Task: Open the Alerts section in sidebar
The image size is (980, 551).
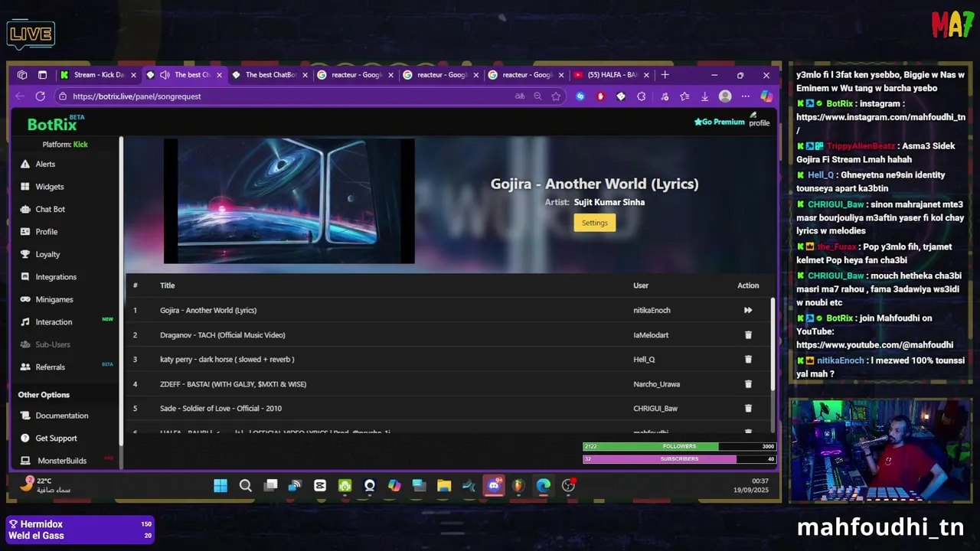Action: point(45,164)
